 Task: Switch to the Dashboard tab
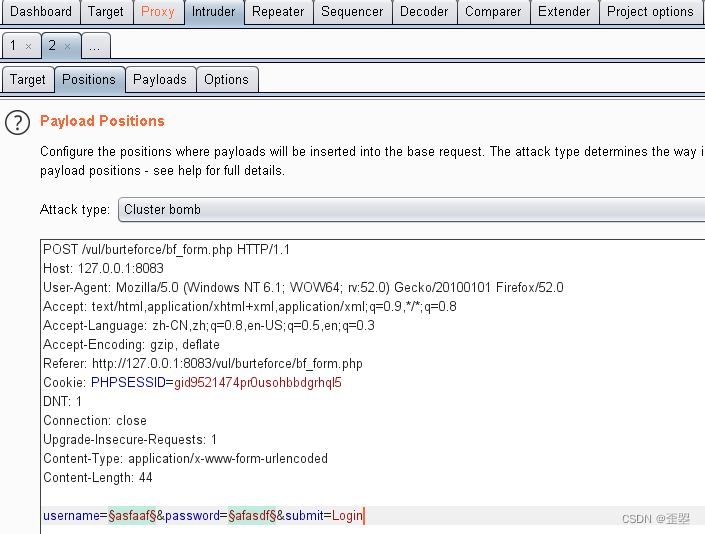click(40, 12)
